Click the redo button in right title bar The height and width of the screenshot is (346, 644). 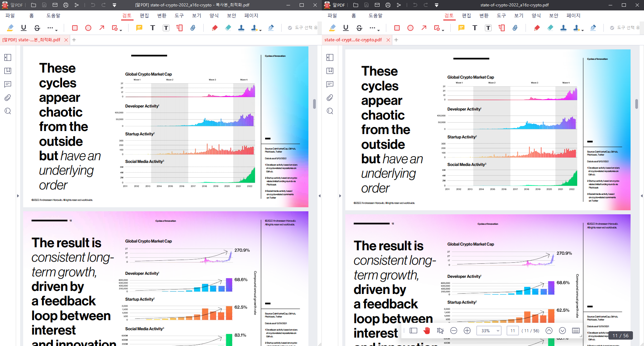click(x=426, y=5)
